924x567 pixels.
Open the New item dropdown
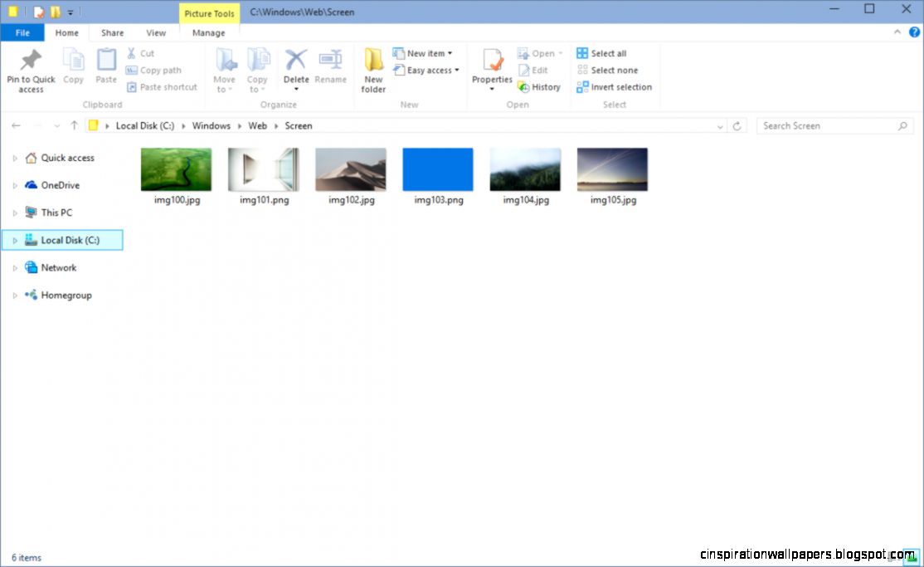coord(426,52)
